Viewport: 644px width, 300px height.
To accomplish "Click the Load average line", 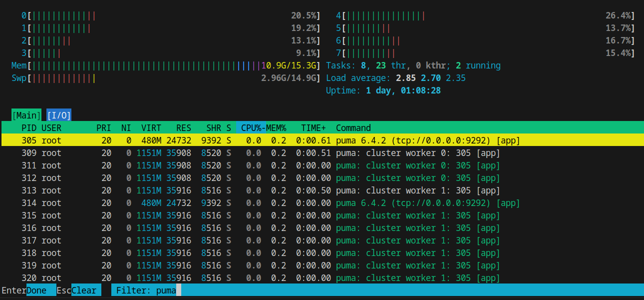I will click(x=396, y=78).
